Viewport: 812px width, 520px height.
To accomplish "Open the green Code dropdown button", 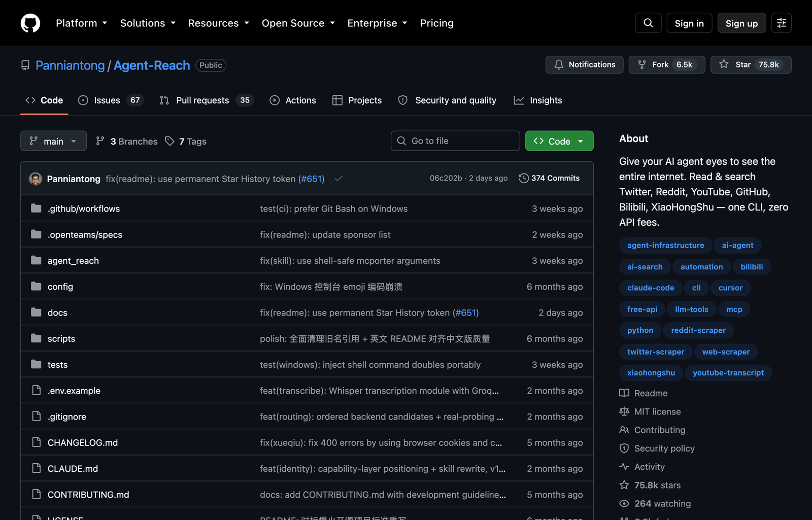I will click(x=559, y=141).
